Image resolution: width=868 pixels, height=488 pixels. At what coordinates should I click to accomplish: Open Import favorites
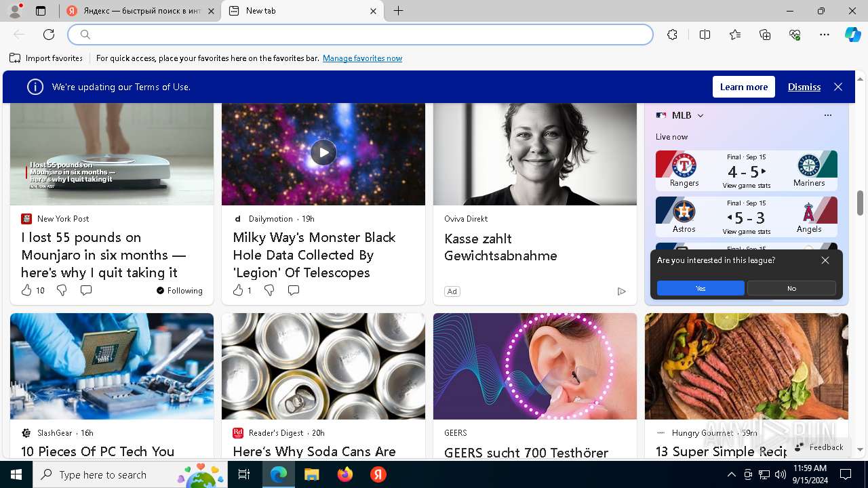pos(46,58)
